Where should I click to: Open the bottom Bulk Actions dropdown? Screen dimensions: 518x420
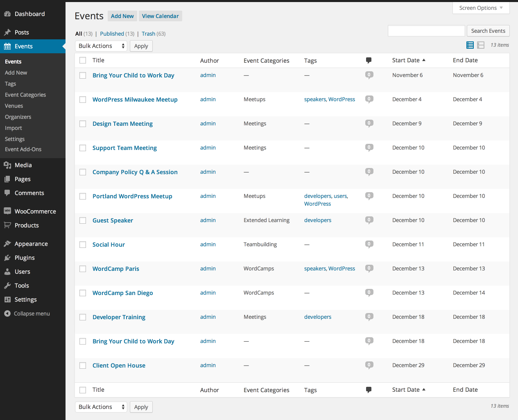[101, 406]
